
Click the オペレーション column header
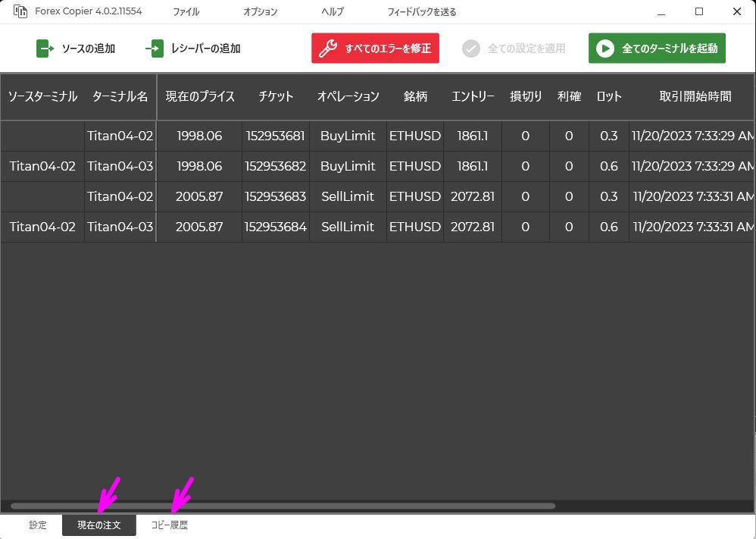(x=348, y=96)
